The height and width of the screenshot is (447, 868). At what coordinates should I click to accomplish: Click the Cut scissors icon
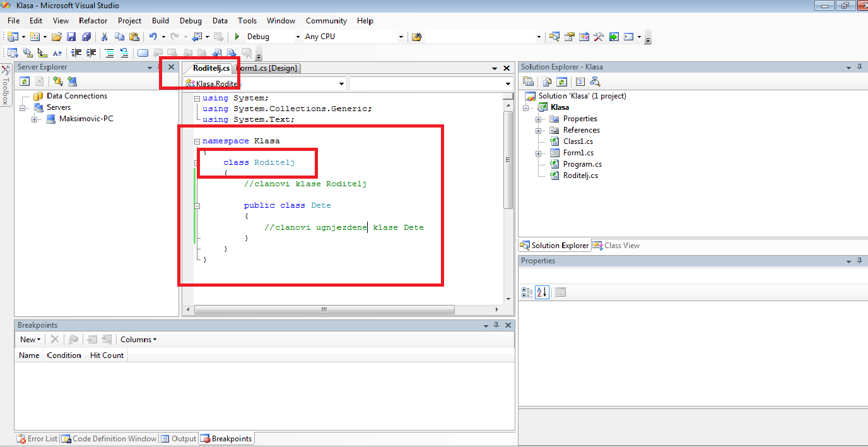click(105, 37)
